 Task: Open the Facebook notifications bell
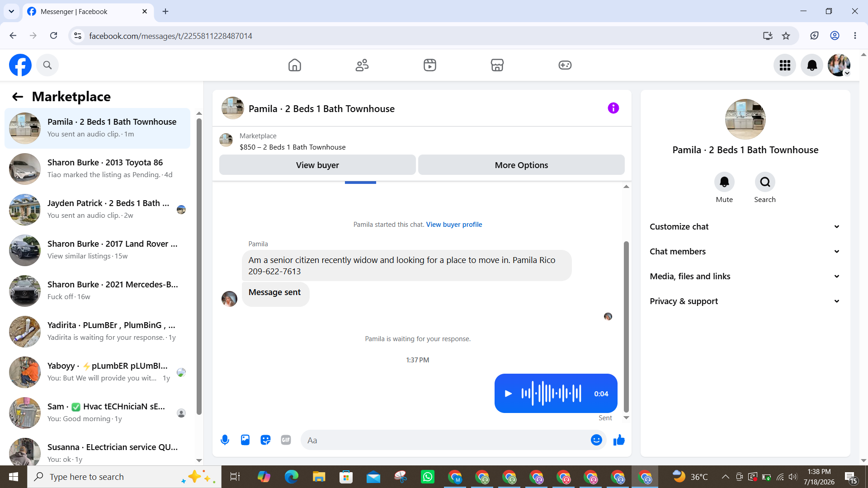pyautogui.click(x=812, y=66)
